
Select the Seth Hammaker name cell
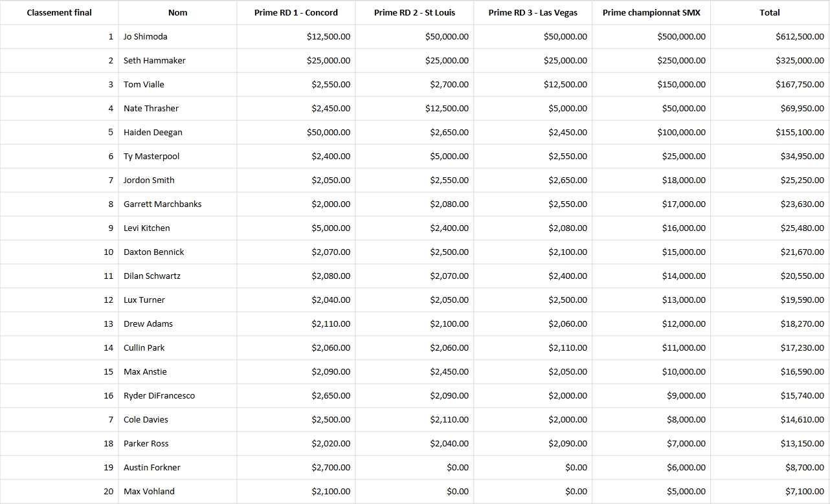[177, 60]
